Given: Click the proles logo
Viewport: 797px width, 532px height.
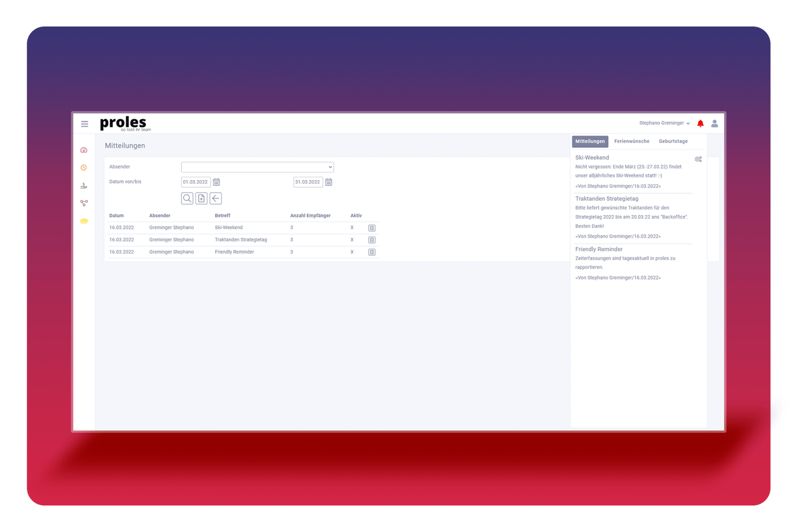Looking at the screenshot, I should (x=125, y=123).
